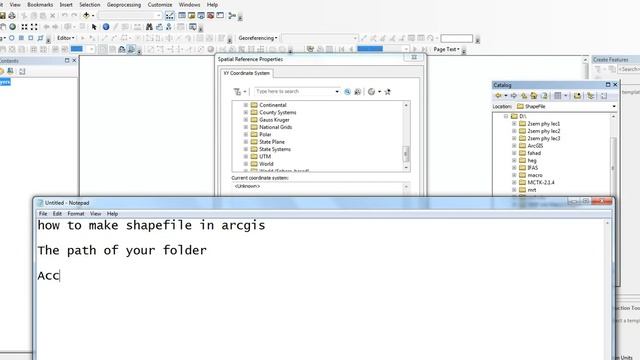Open the Table of Contents window icon

(x=182, y=16)
